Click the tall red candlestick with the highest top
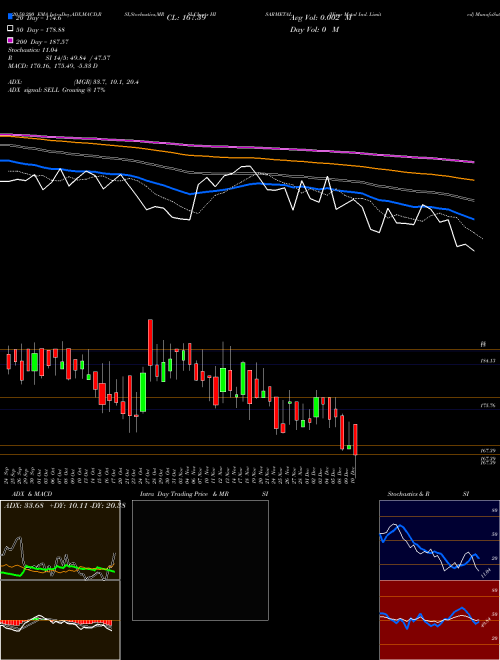Screen dimensions: 500x660 pos(150,342)
